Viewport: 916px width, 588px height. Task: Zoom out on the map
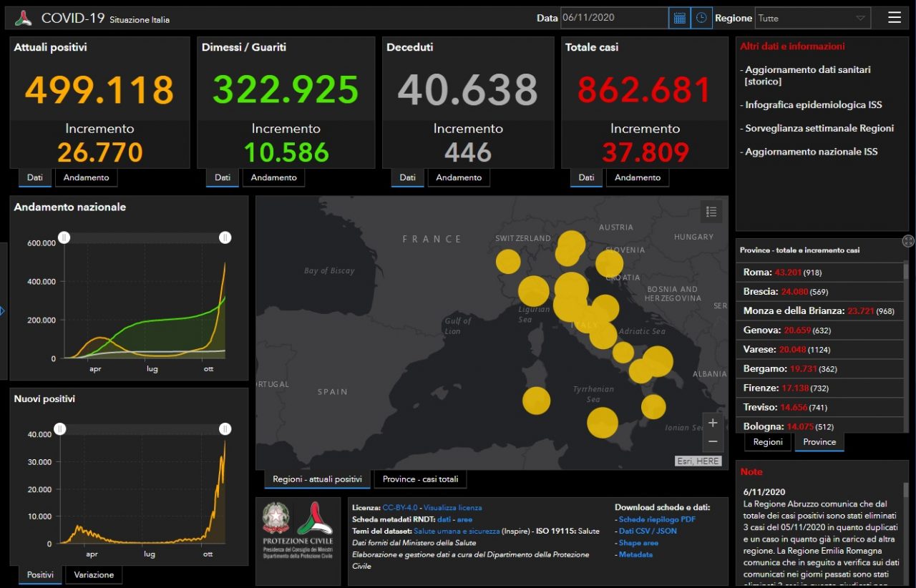[x=713, y=441]
